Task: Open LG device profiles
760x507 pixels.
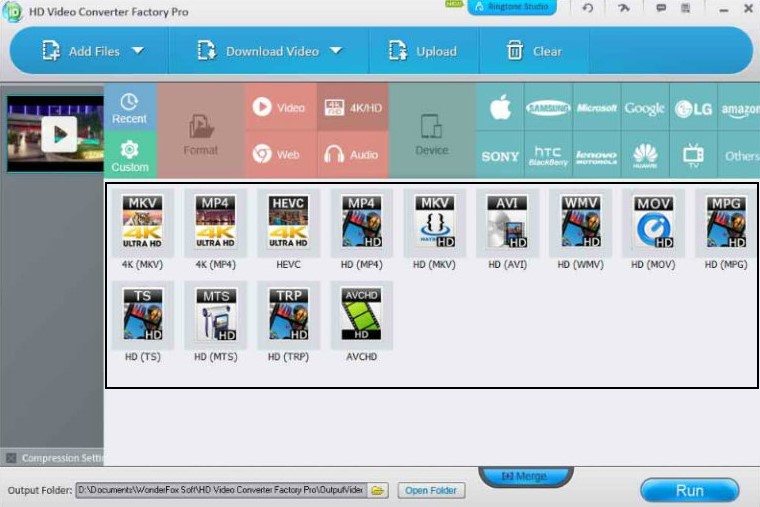Action: click(693, 107)
